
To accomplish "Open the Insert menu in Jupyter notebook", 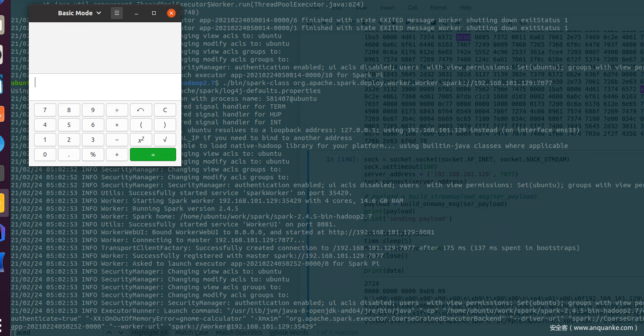I will pyautogui.click(x=387, y=7).
